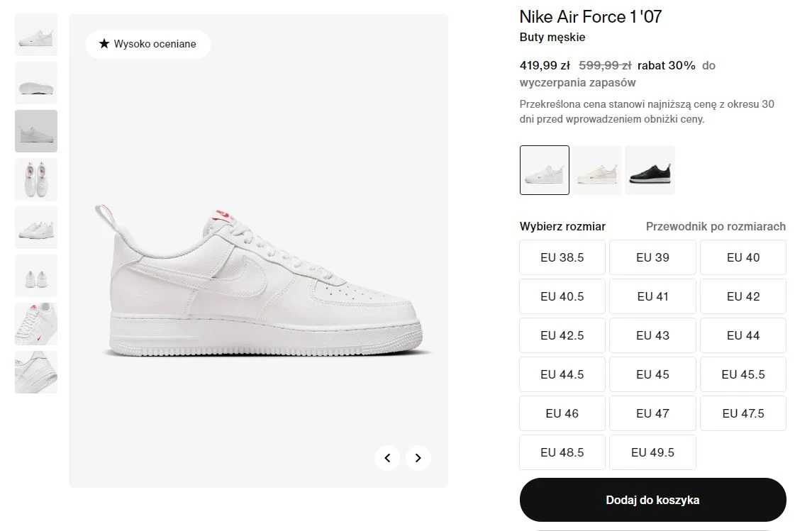Screen dimensions: 812x531
Task: Select size EU 38.5
Action: [562, 257]
